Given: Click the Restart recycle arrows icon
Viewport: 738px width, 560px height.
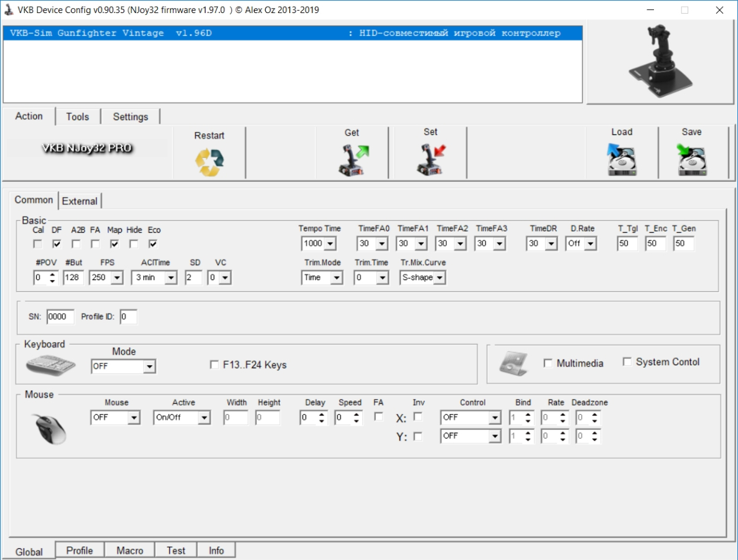Looking at the screenshot, I should (x=210, y=162).
